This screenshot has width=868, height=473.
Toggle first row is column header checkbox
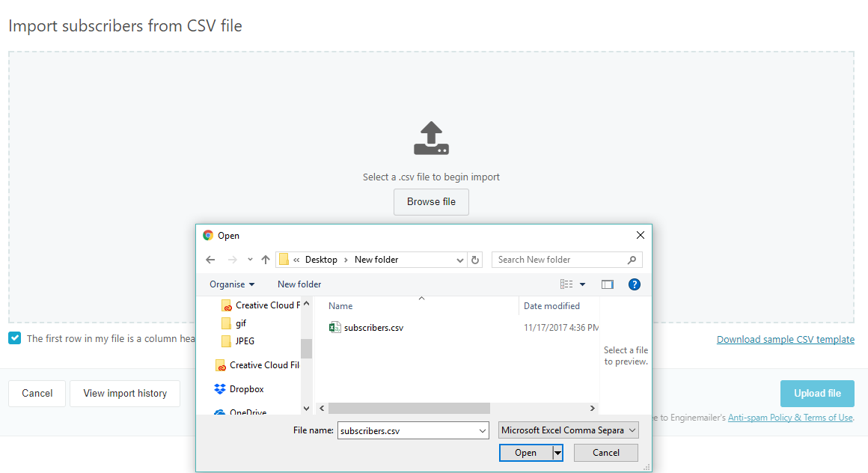pyautogui.click(x=15, y=338)
